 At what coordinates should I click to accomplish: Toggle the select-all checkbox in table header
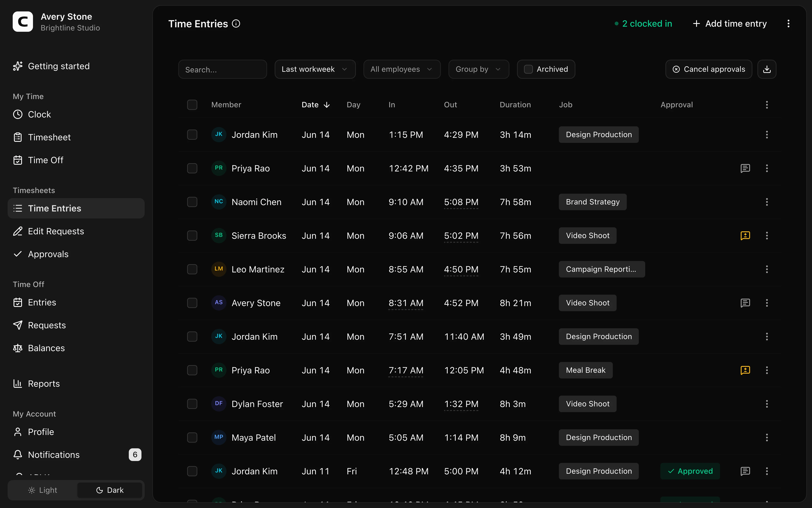click(192, 105)
